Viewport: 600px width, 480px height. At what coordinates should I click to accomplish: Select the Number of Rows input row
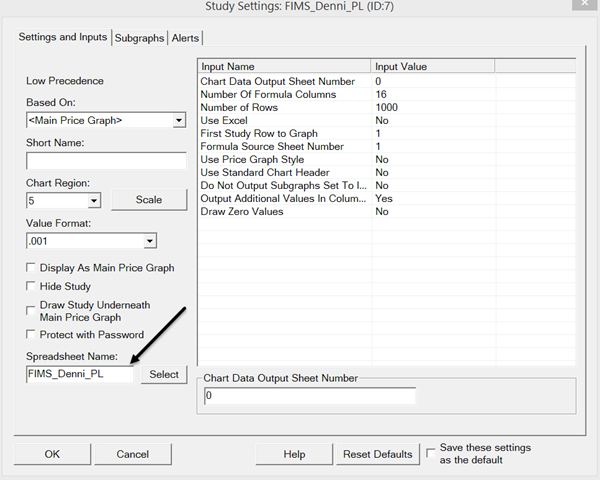(x=285, y=107)
